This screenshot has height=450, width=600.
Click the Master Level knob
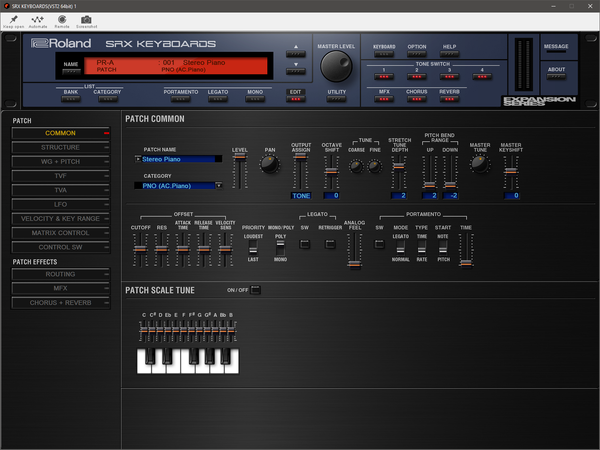(x=336, y=66)
